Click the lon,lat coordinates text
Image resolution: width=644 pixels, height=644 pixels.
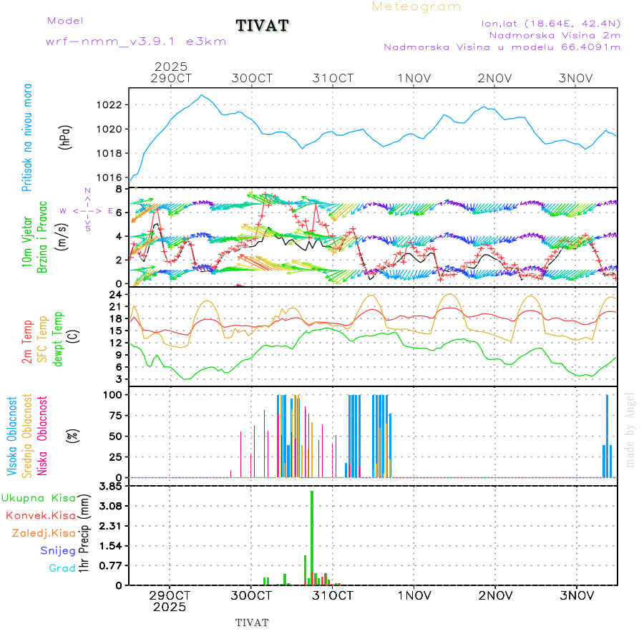pos(551,23)
